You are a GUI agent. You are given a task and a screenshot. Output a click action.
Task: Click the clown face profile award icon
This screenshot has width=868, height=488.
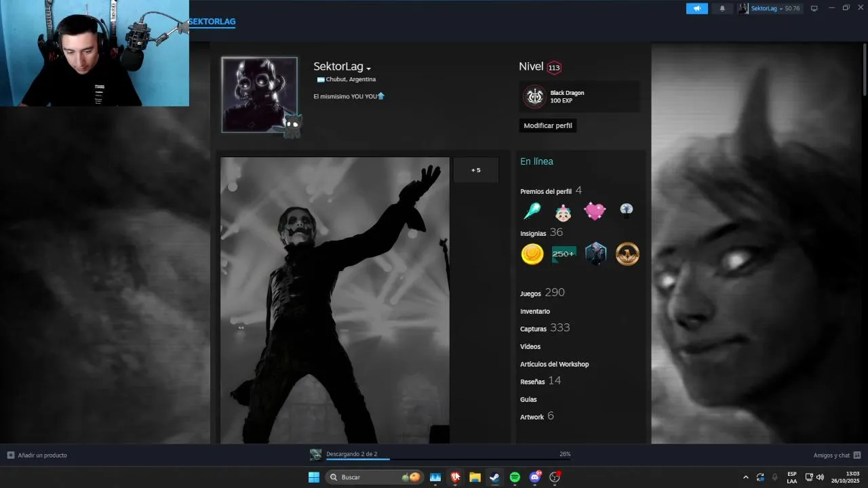pos(564,212)
